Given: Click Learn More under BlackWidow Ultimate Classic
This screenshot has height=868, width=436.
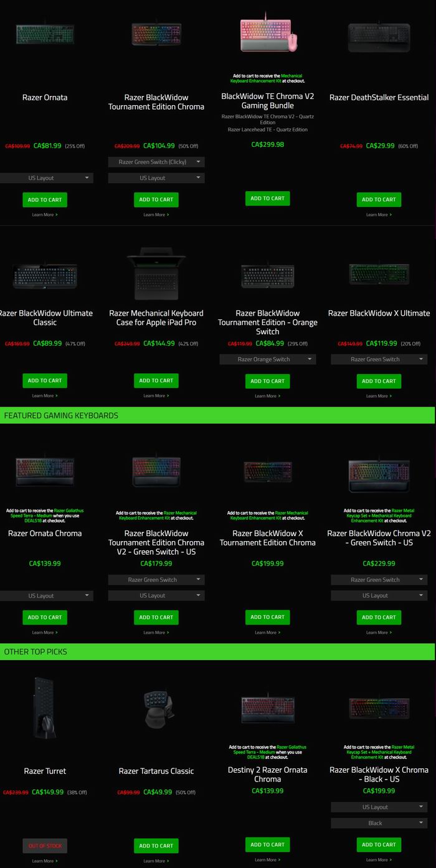Looking at the screenshot, I should pyautogui.click(x=45, y=395).
